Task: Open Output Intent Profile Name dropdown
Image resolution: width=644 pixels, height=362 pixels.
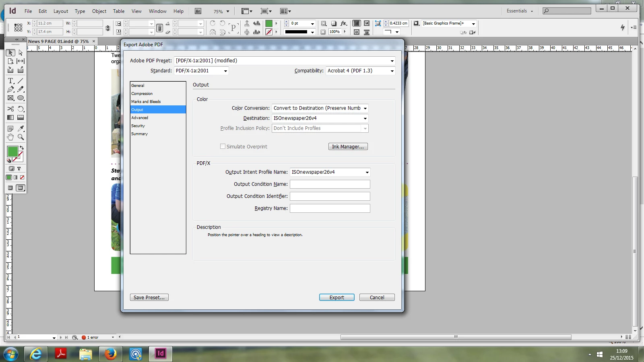Action: pyautogui.click(x=330, y=172)
